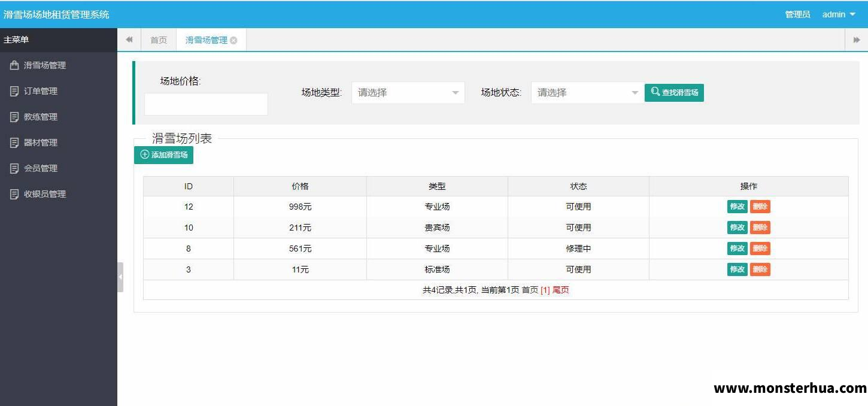Click the 11元 price cell
This screenshot has width=868, height=406.
(x=300, y=269)
